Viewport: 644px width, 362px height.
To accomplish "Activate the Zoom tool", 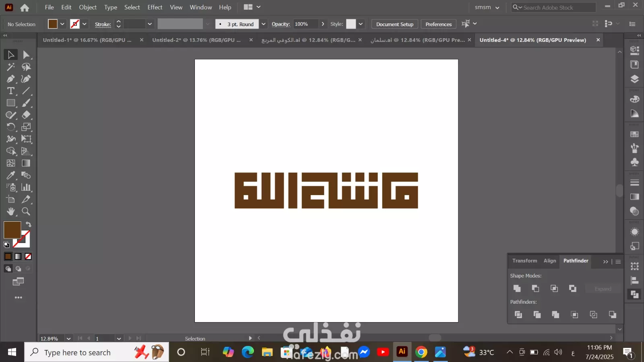I will (x=26, y=212).
